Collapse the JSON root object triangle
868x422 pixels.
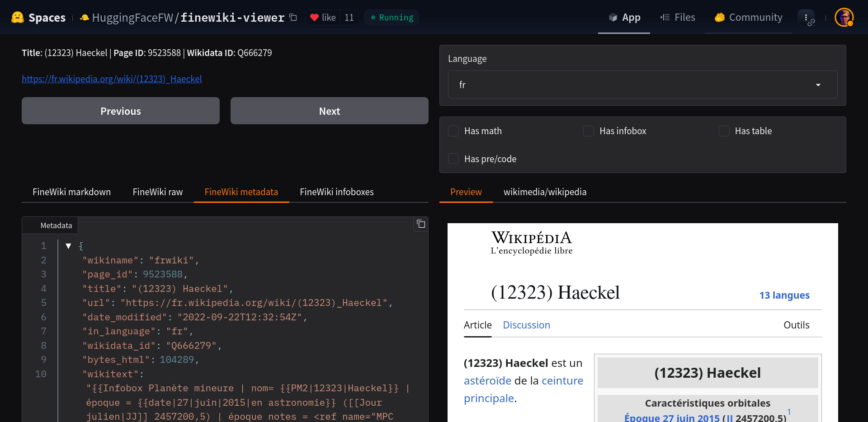click(69, 246)
